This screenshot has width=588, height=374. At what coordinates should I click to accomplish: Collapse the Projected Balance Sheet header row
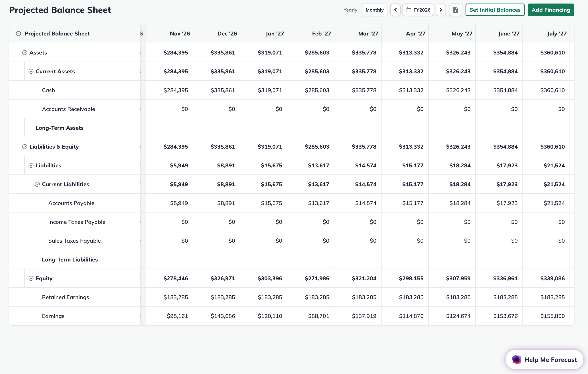(x=18, y=33)
